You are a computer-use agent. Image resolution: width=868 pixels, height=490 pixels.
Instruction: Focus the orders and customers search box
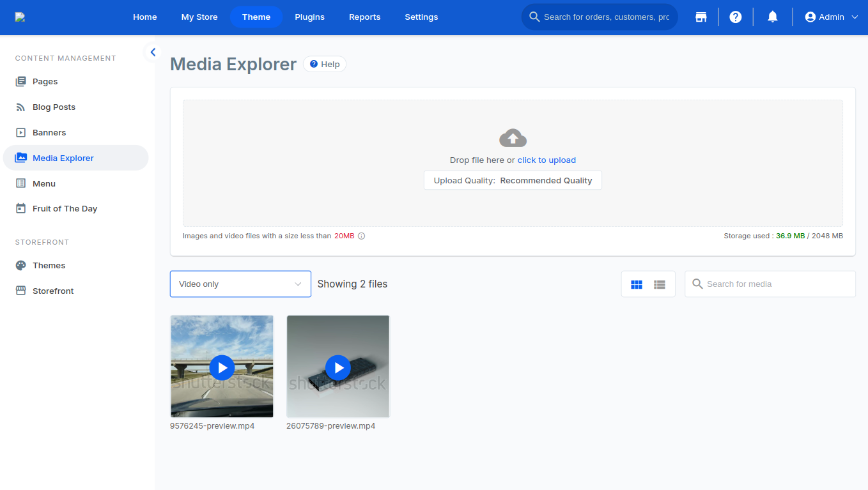pyautogui.click(x=600, y=17)
